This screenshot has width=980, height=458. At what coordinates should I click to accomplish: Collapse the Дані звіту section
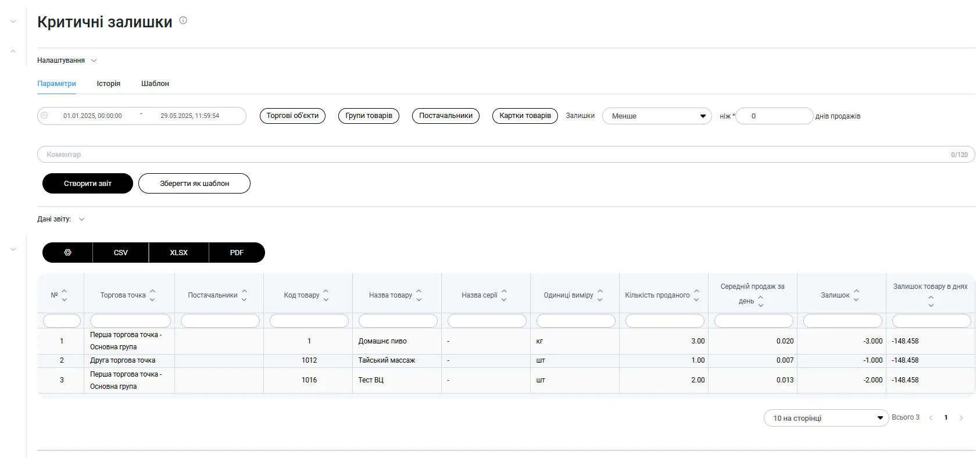click(81, 220)
